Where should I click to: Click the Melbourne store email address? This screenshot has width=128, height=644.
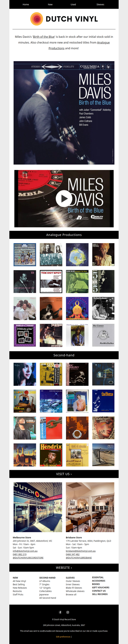[25, 551]
